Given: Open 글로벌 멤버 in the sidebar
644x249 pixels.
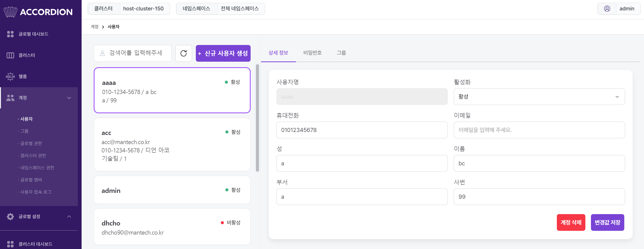Looking at the screenshot, I should (31, 180).
